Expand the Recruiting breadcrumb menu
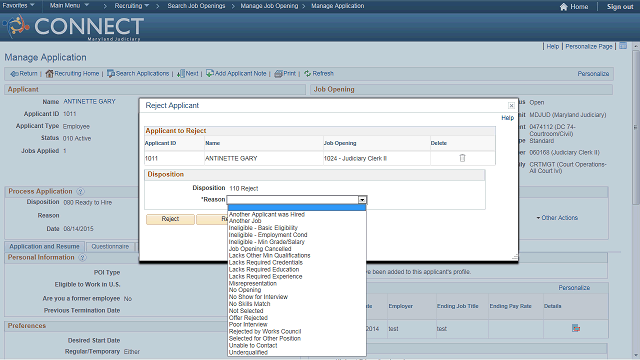 tap(131, 6)
